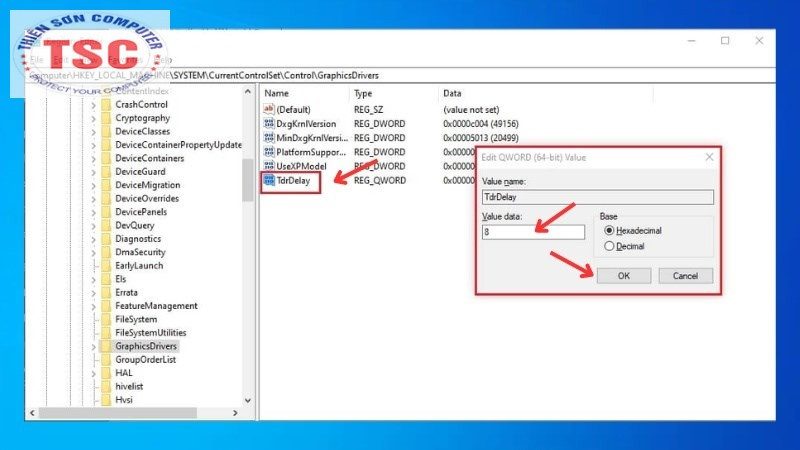Click the HAL folder icon
800x450 pixels.
coord(106,373)
